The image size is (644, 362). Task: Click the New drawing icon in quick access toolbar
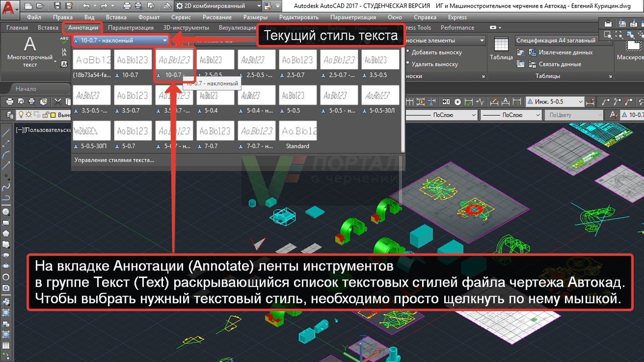[28, 6]
